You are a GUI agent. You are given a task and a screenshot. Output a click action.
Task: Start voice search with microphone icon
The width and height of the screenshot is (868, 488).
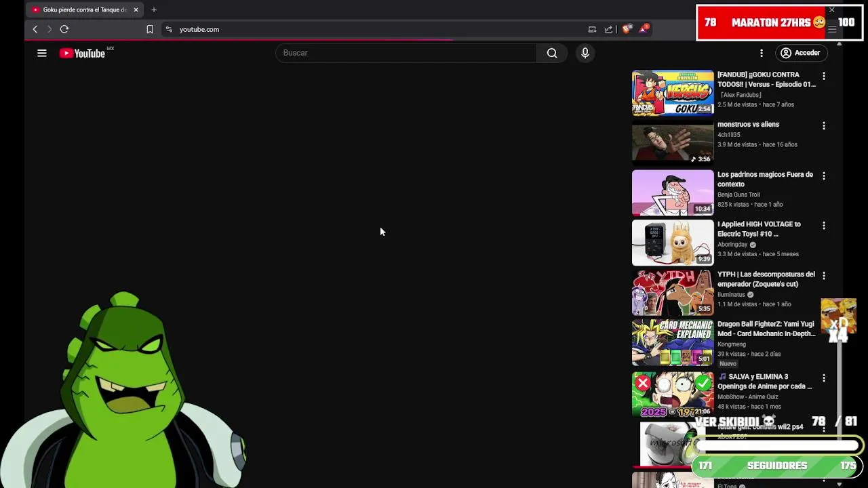pos(585,53)
